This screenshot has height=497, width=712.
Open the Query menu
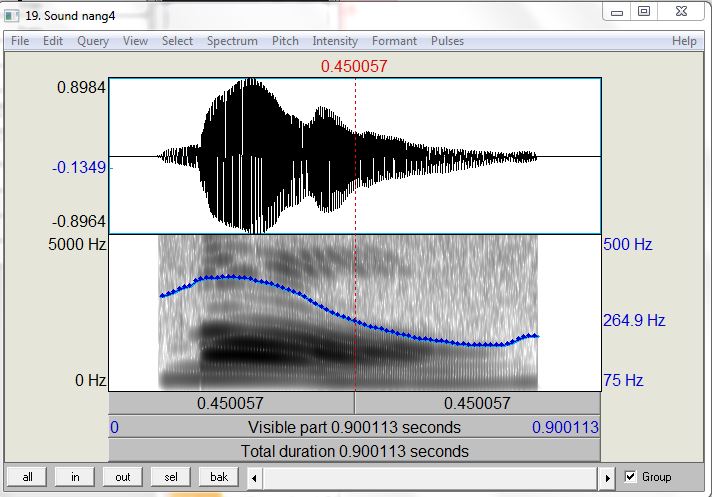click(93, 41)
